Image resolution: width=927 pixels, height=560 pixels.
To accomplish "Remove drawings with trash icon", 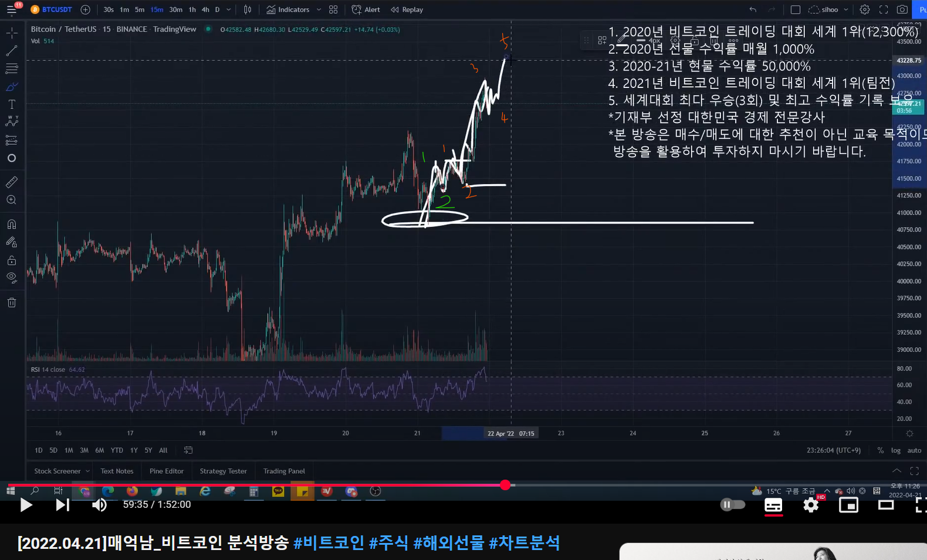I will [12, 303].
